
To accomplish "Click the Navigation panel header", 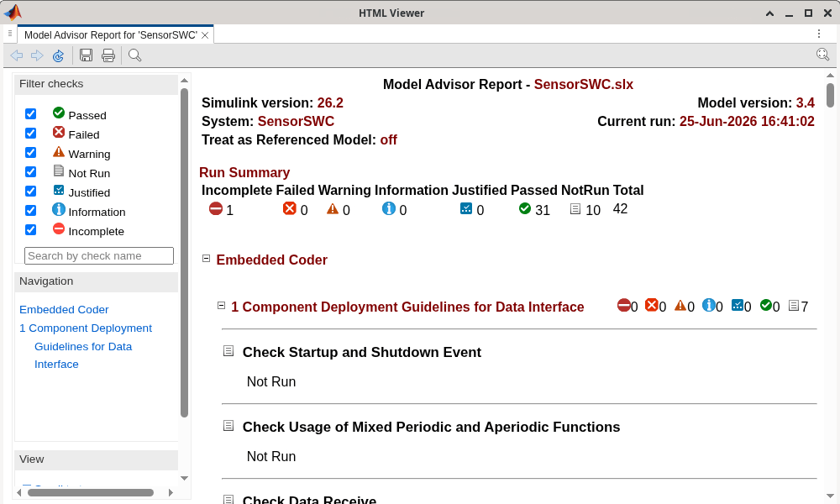I will click(97, 281).
